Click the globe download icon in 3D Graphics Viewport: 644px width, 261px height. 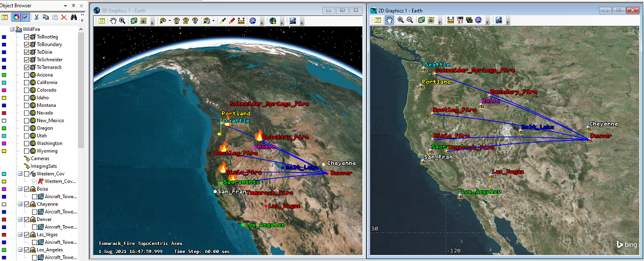click(293, 21)
